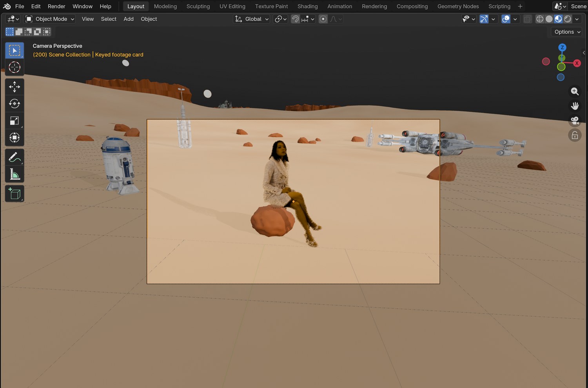Click the pan view hand icon
This screenshot has height=388, width=588.
point(575,106)
